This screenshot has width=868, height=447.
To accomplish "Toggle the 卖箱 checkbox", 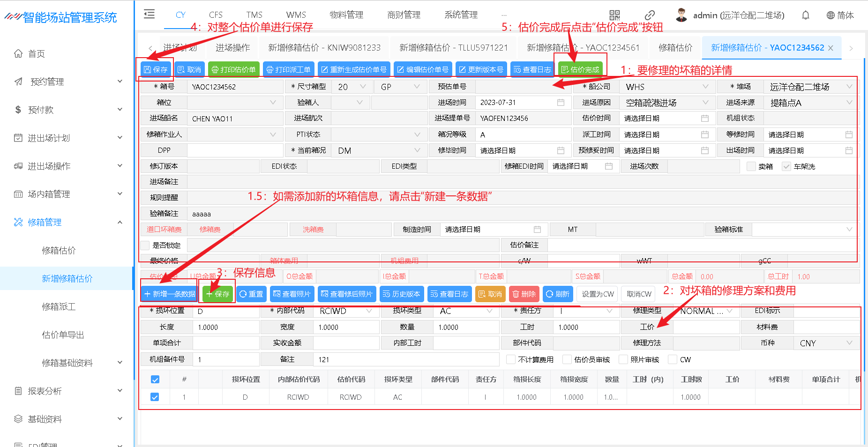I will (751, 166).
